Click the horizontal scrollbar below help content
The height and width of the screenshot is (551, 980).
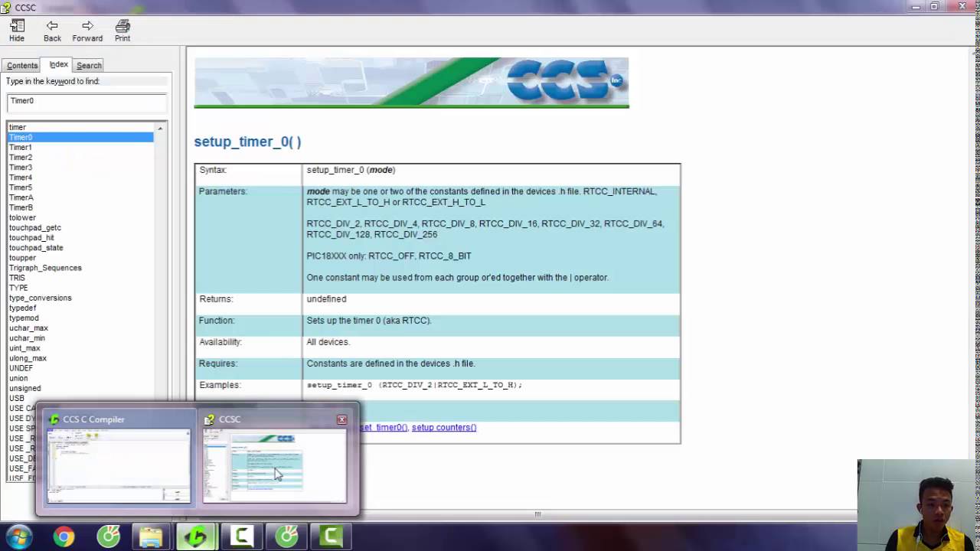tap(537, 514)
